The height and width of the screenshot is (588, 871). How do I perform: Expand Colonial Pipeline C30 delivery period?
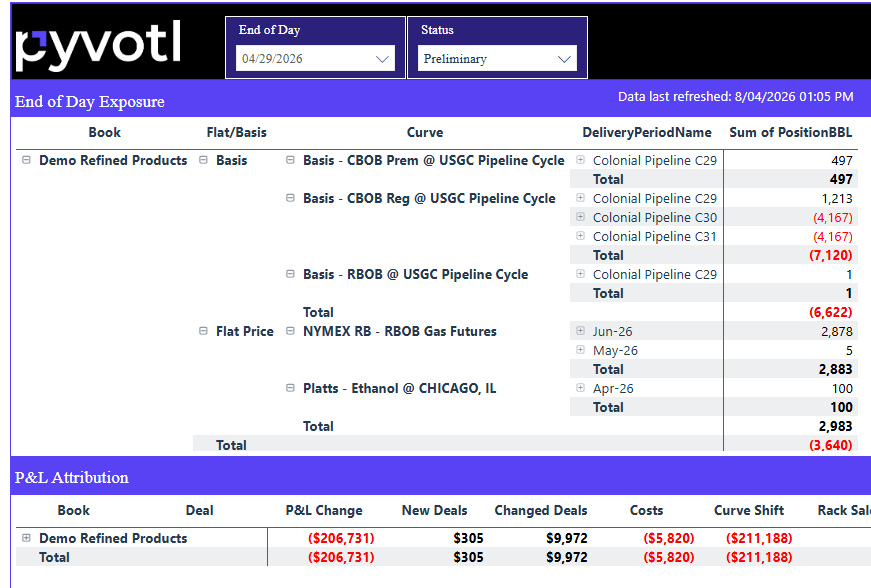580,217
